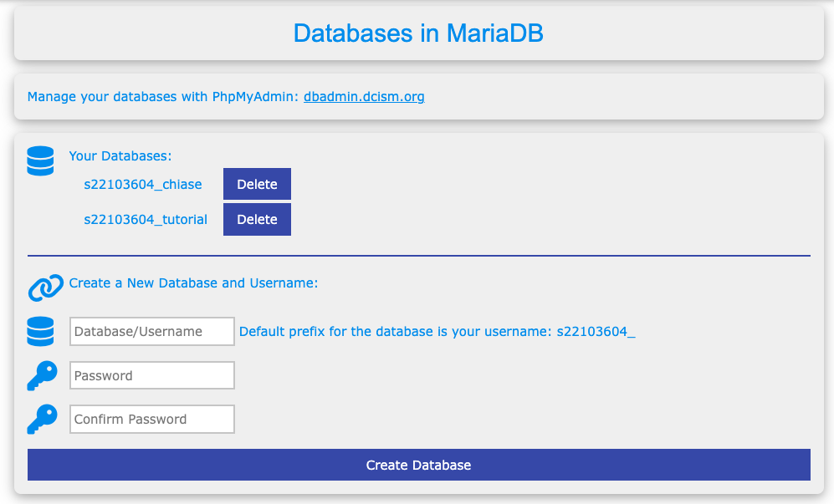Select the s22103604_chiase database name text

tap(143, 184)
